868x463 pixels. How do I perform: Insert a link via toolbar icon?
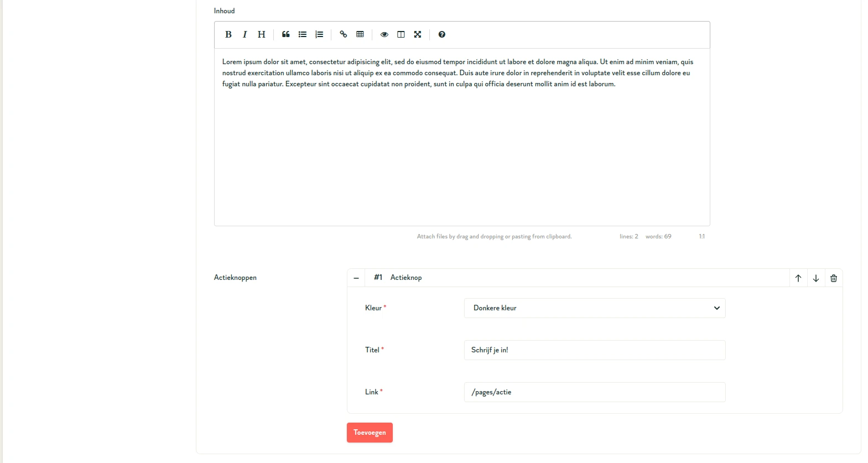344,34
